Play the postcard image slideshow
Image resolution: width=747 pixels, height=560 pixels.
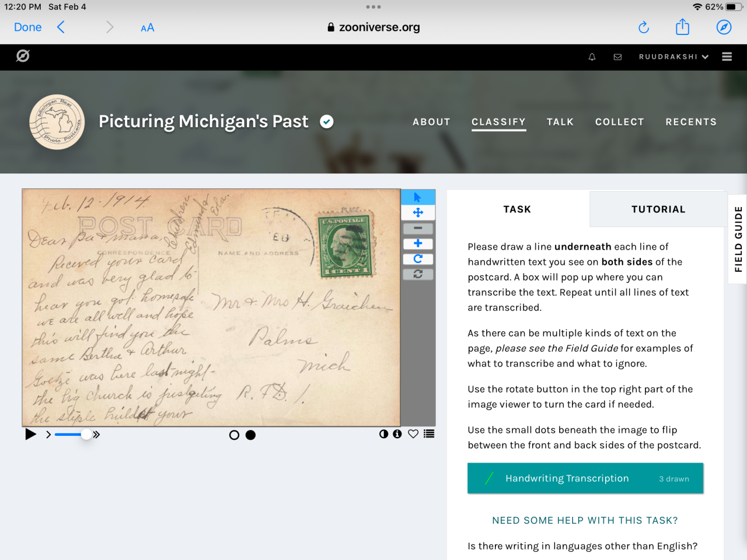tap(30, 434)
